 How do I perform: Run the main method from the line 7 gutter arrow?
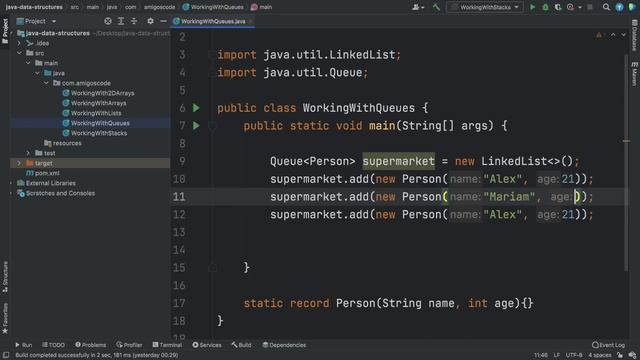coord(196,126)
